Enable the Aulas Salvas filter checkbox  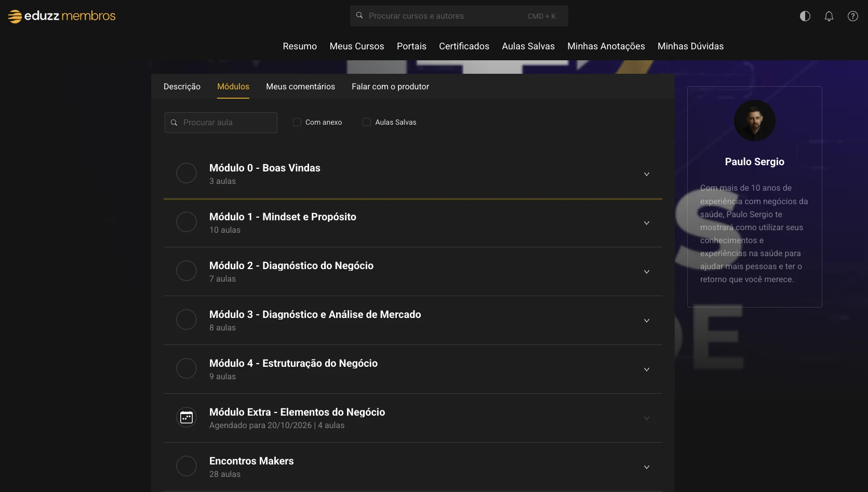(367, 122)
